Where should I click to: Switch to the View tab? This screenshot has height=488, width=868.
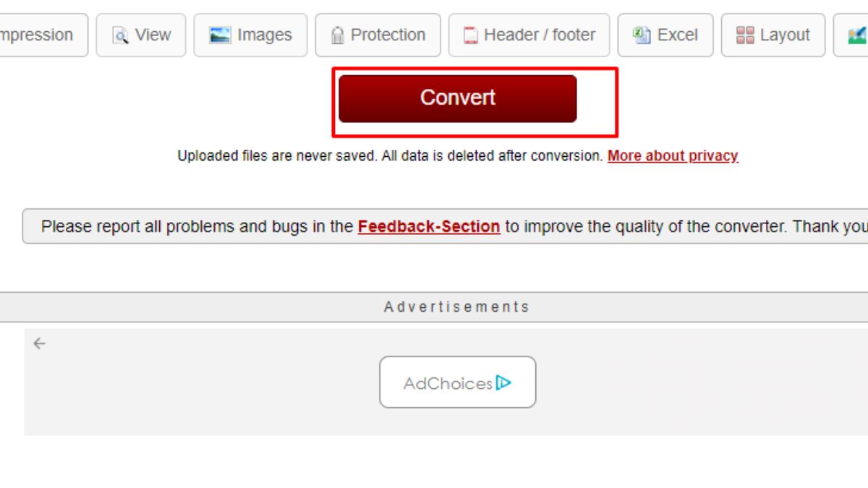pyautogui.click(x=141, y=35)
